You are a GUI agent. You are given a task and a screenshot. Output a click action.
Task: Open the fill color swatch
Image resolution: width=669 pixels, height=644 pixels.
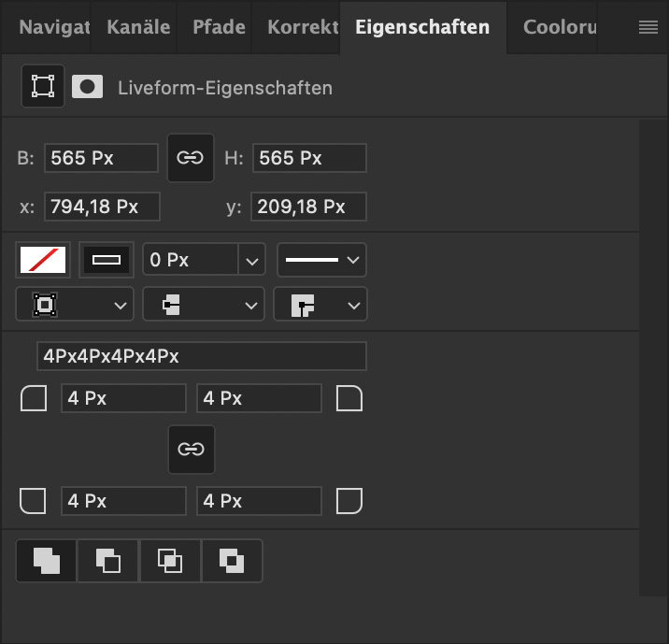(43, 260)
